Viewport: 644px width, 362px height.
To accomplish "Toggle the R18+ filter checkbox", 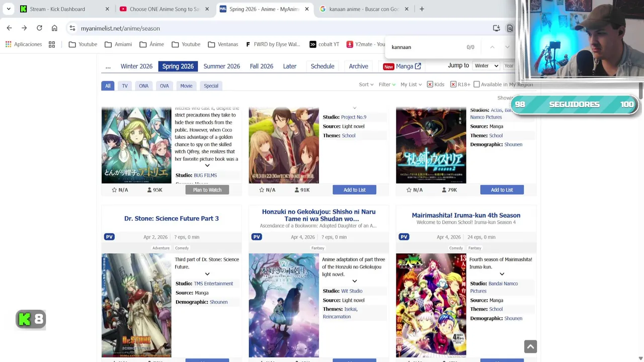I will point(453,84).
